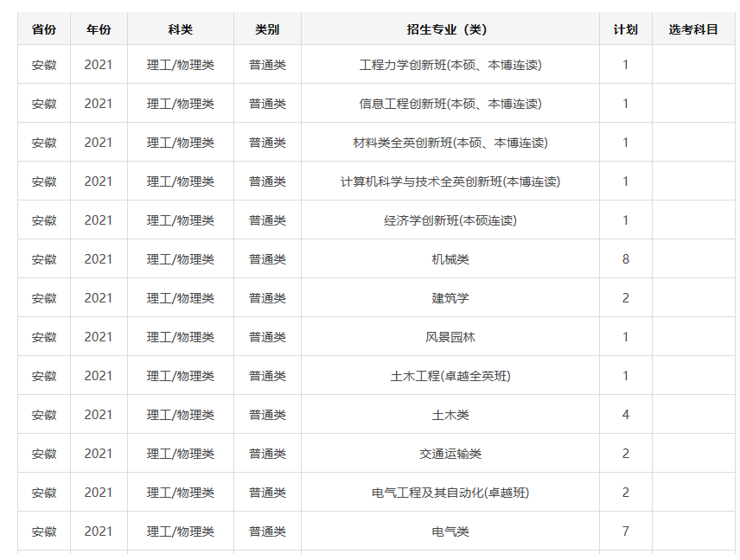
Task: Click the 省份 column header
Action: click(x=44, y=29)
